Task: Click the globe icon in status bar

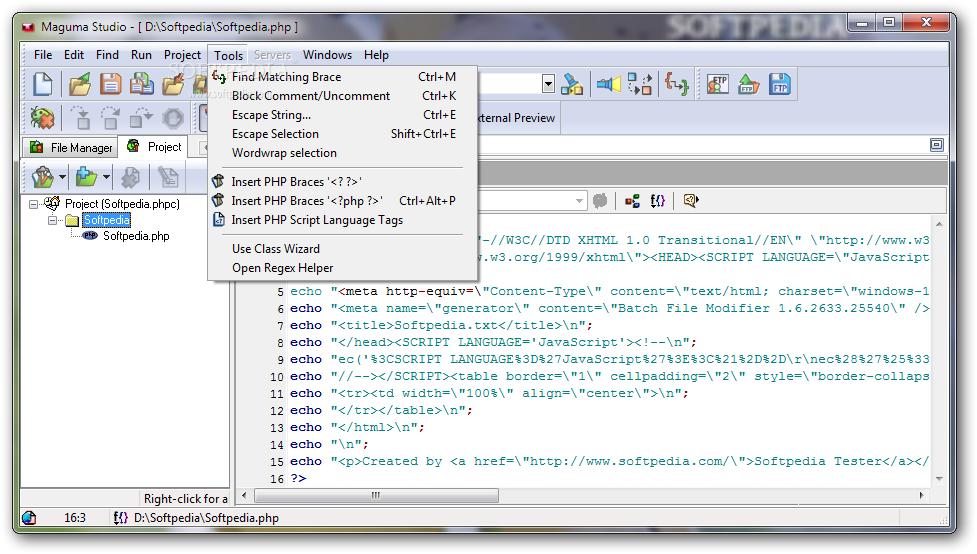Action: (x=29, y=518)
